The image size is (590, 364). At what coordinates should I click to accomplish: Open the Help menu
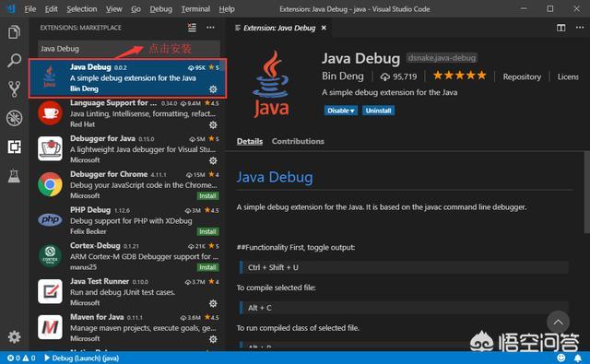point(227,9)
